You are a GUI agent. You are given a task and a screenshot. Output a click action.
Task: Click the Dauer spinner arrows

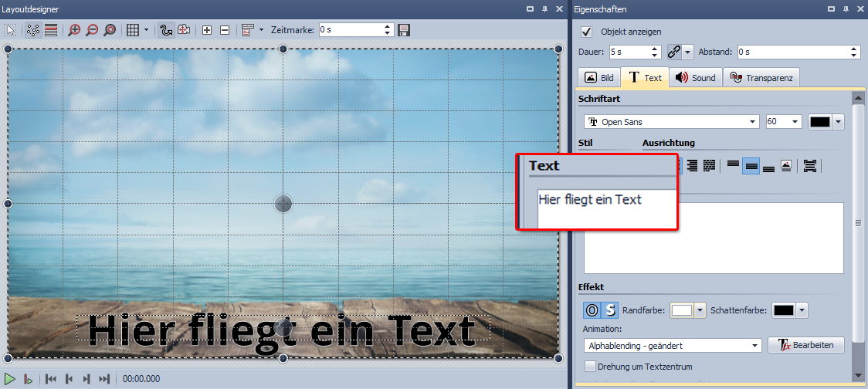tap(656, 52)
